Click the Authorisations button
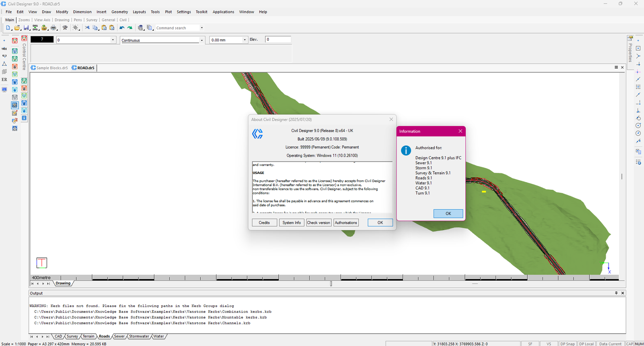Viewport: 644px width, 346px height. coord(346,223)
